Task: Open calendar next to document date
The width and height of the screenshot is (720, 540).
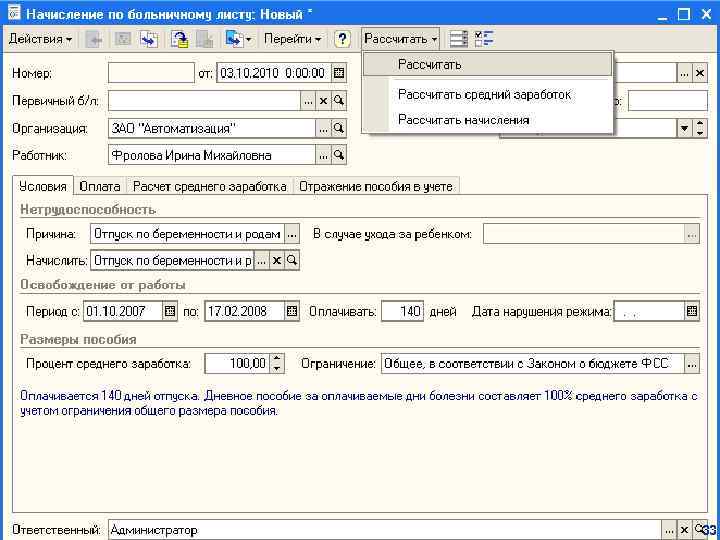Action: click(339, 73)
